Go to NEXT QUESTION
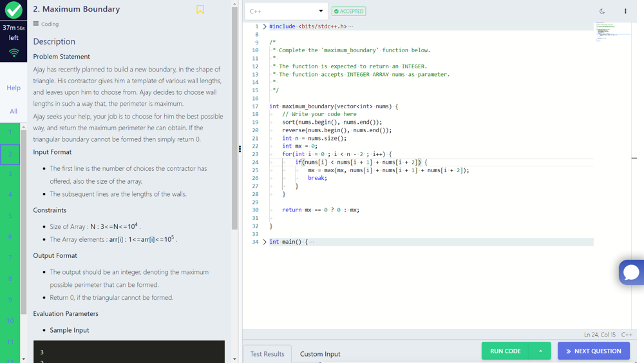This screenshot has height=363, width=644. (x=594, y=351)
